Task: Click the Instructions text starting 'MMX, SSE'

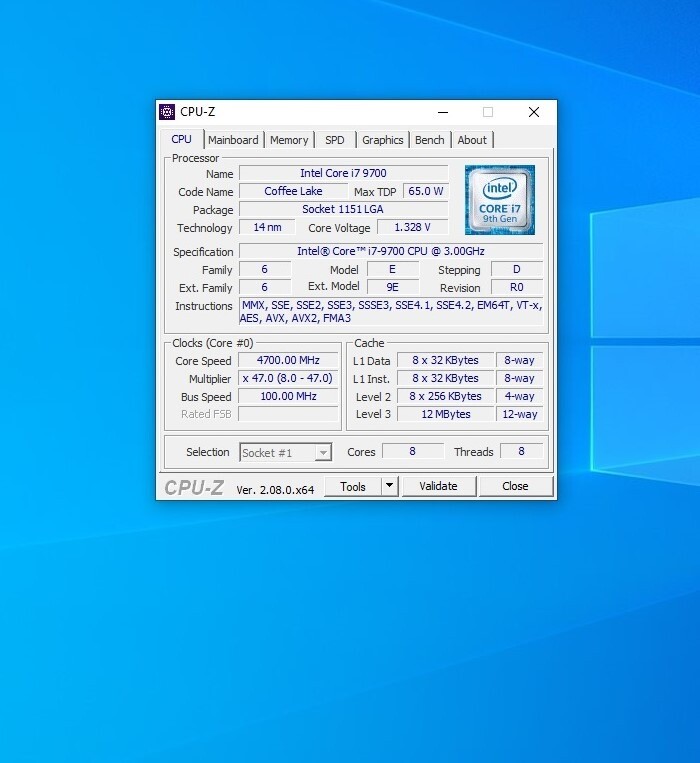Action: pyautogui.click(x=391, y=311)
